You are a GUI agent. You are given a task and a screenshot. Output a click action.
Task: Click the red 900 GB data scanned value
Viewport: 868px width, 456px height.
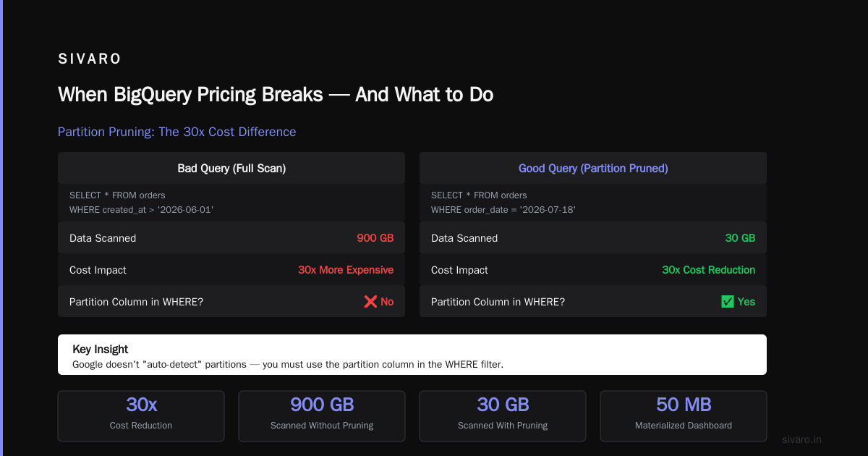375,238
